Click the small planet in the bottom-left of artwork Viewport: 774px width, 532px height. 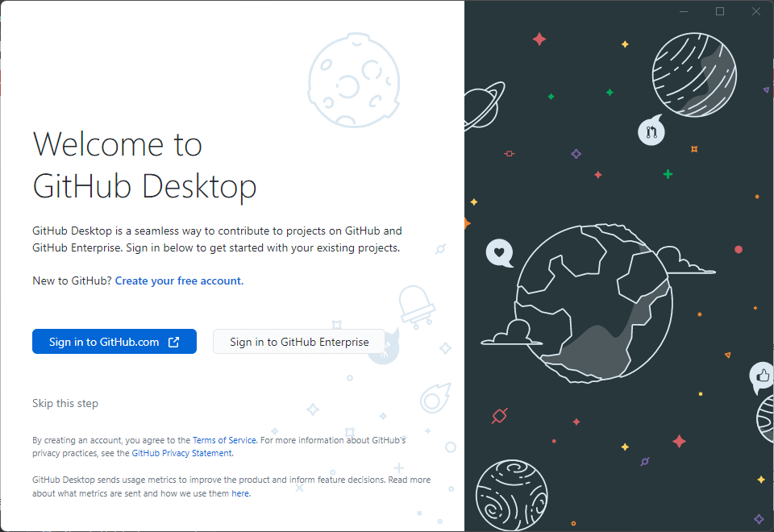[x=512, y=495]
